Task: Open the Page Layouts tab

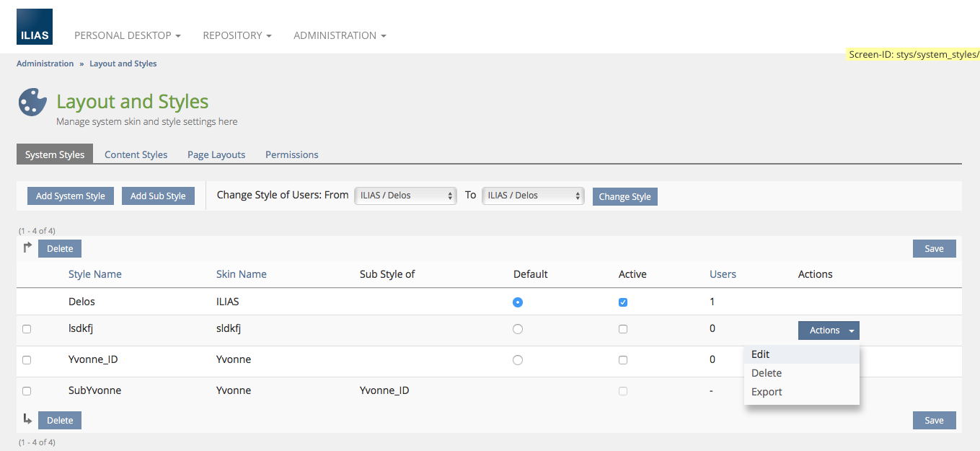Action: [216, 154]
